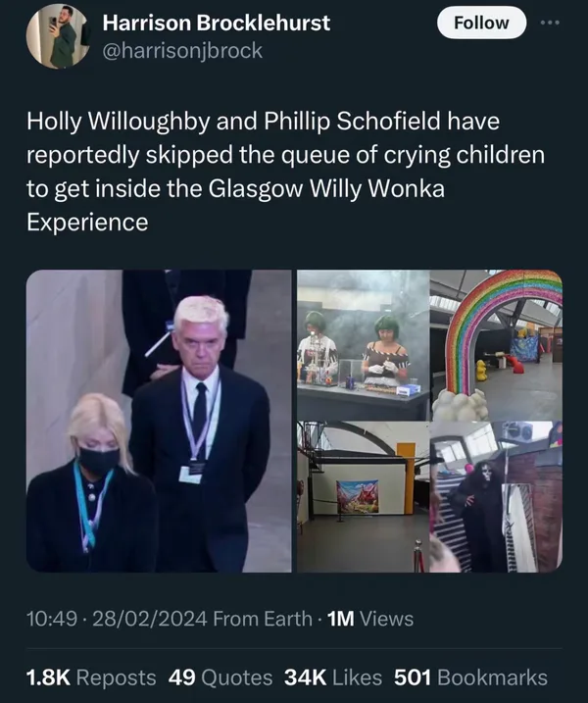Image resolution: width=588 pixels, height=703 pixels.
Task: Click the tweet text about Willy Wonka Experience
Action: [x=285, y=172]
